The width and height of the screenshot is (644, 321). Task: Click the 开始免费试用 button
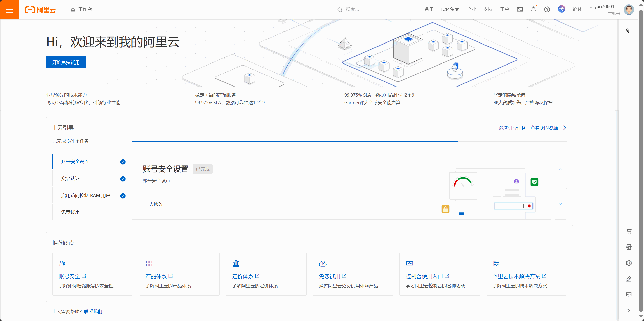(66, 62)
